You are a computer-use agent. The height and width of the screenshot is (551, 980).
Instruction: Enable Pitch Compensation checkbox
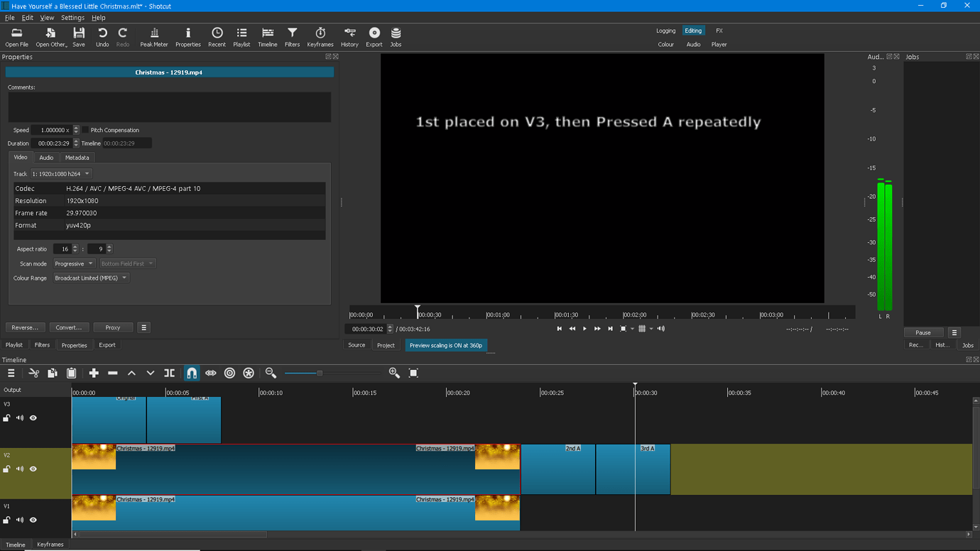click(x=85, y=130)
